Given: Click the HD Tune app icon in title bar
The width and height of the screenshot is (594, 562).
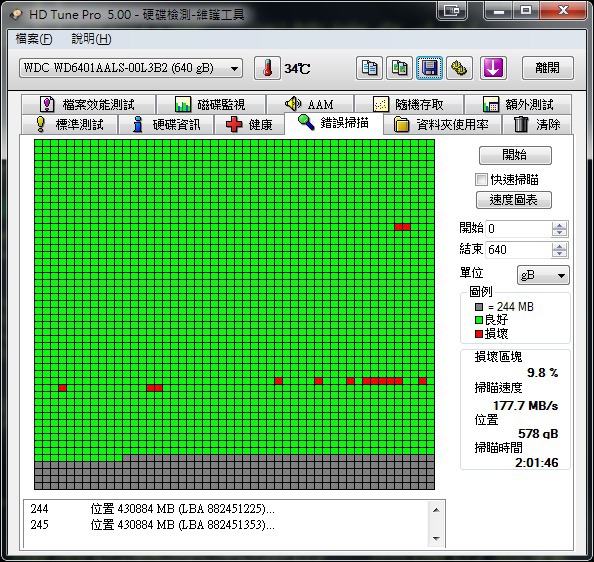Looking at the screenshot, I should 16,14.
